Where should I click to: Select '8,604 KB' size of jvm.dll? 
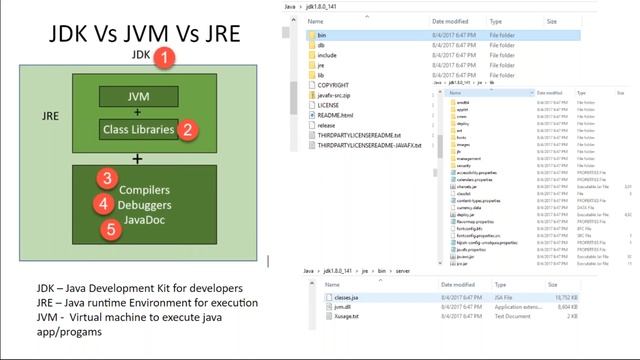click(567, 307)
